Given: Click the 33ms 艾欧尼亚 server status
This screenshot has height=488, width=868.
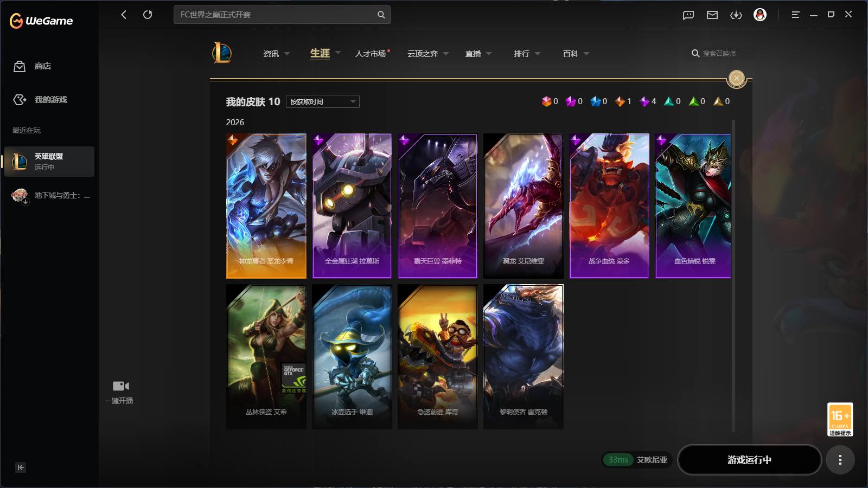Looking at the screenshot, I should pyautogui.click(x=637, y=460).
